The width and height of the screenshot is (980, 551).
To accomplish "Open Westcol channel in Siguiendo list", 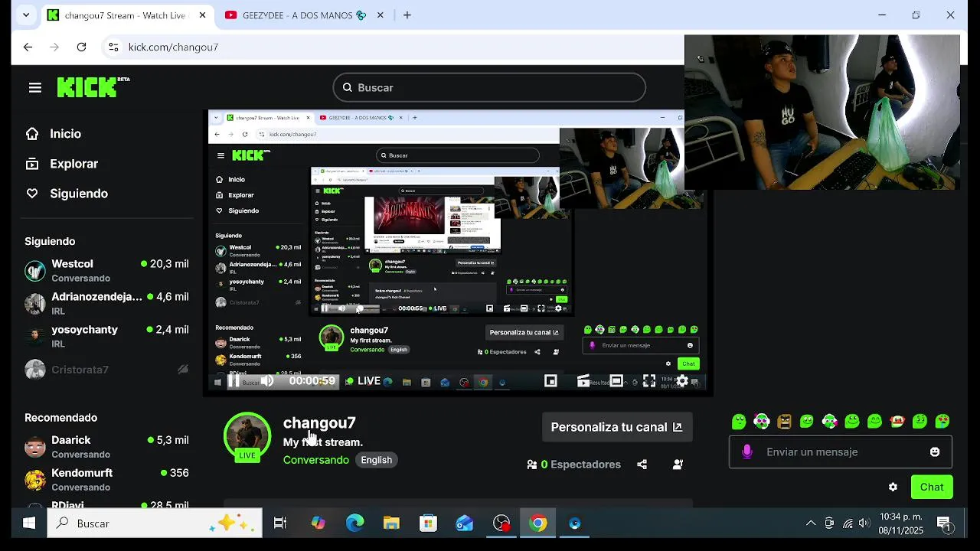I will pos(106,270).
